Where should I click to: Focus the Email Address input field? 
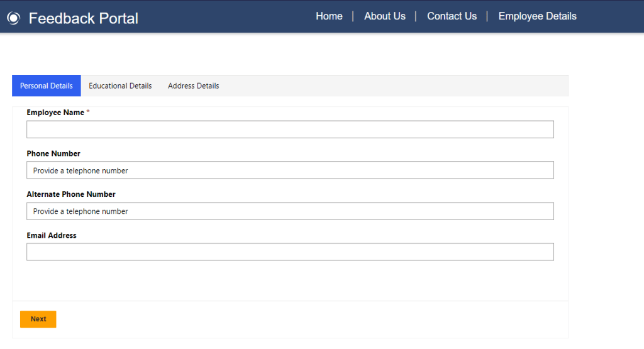pyautogui.click(x=290, y=252)
